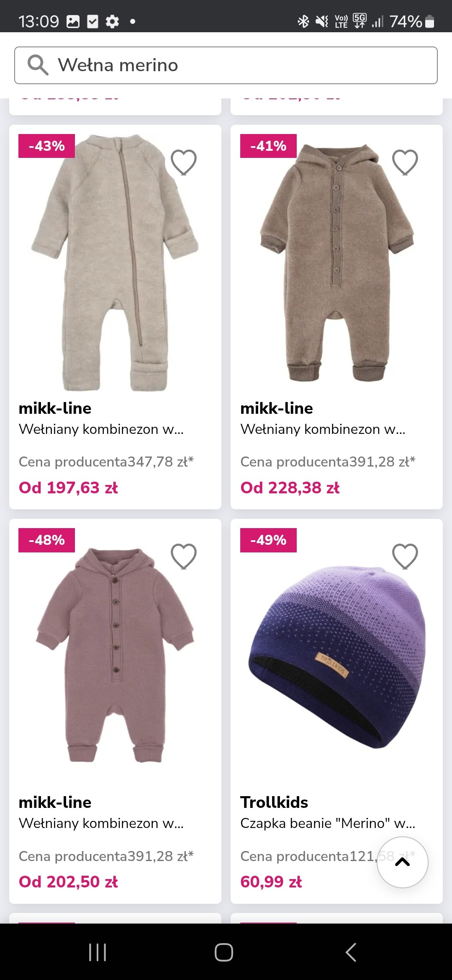Image resolution: width=452 pixels, height=980 pixels.
Task: Heart the purple Trollkids beanie
Action: click(x=405, y=556)
